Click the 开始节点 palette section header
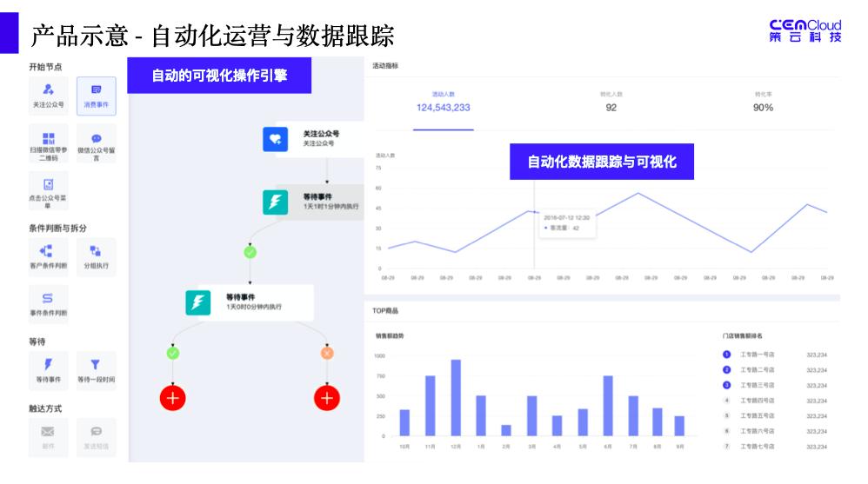This screenshot has width=868, height=484. click(x=45, y=67)
